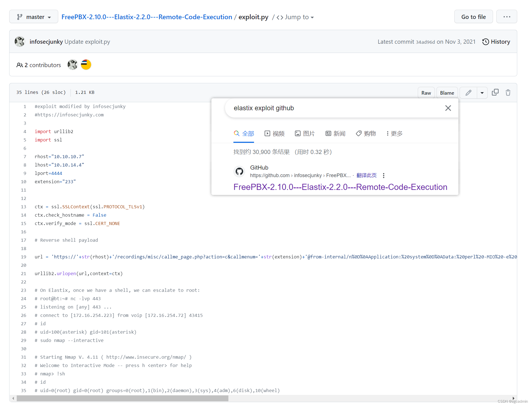Click the exploit.py filename in breadcrumb
532x406 pixels.
coord(253,17)
